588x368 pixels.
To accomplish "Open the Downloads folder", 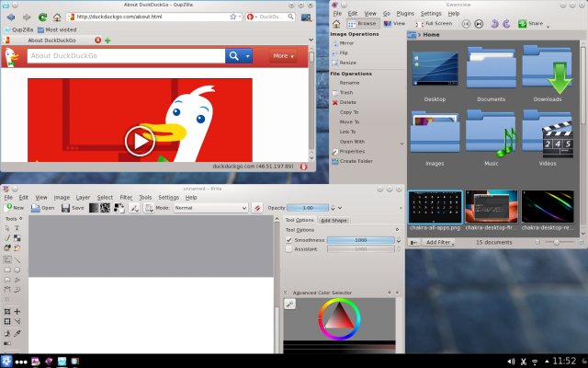I will 547,75.
